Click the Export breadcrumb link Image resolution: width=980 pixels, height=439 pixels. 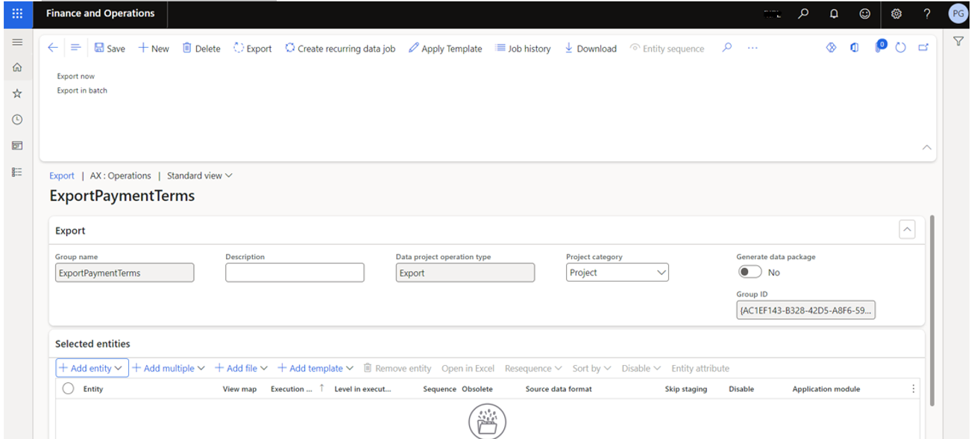pos(62,175)
